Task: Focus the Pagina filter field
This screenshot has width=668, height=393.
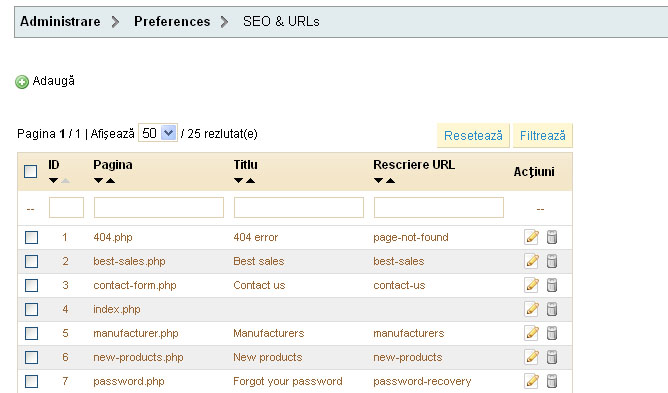Action: (158, 208)
